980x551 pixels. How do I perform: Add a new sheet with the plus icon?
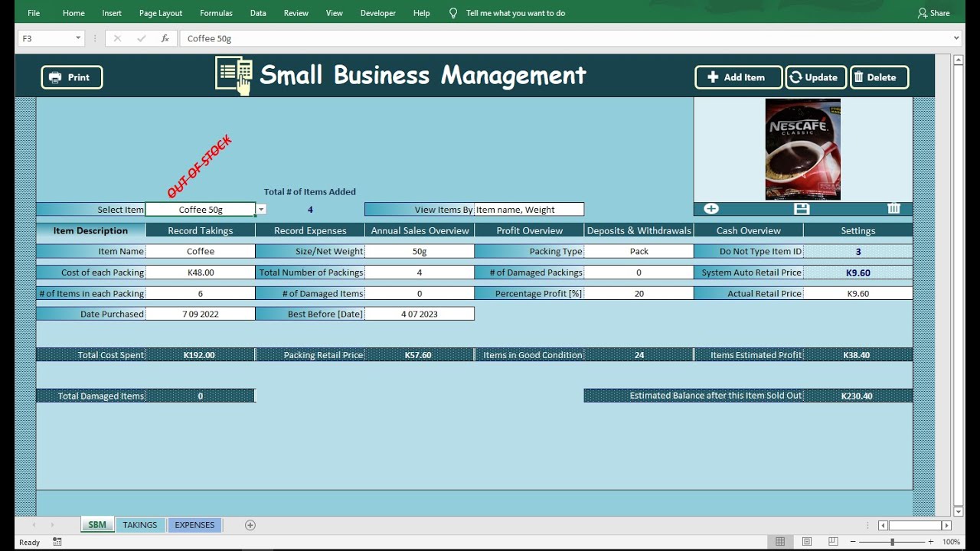[250, 525]
